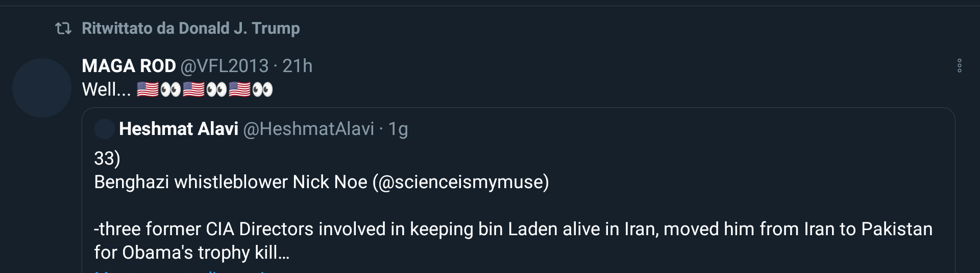Click the third US flag emoji
This screenshot has width=980, height=273.
pos(239,90)
